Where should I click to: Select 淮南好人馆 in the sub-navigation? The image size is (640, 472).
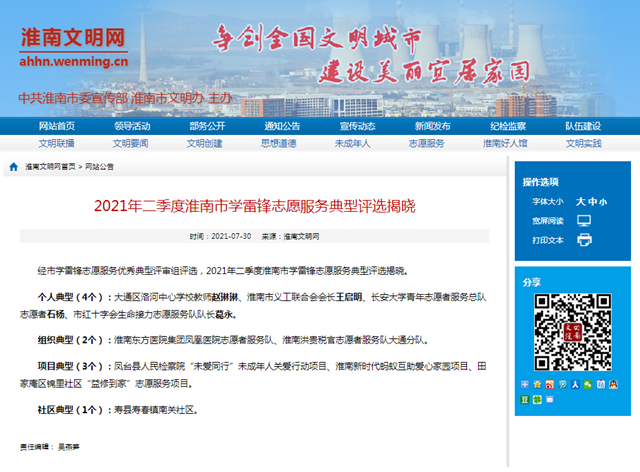(505, 143)
